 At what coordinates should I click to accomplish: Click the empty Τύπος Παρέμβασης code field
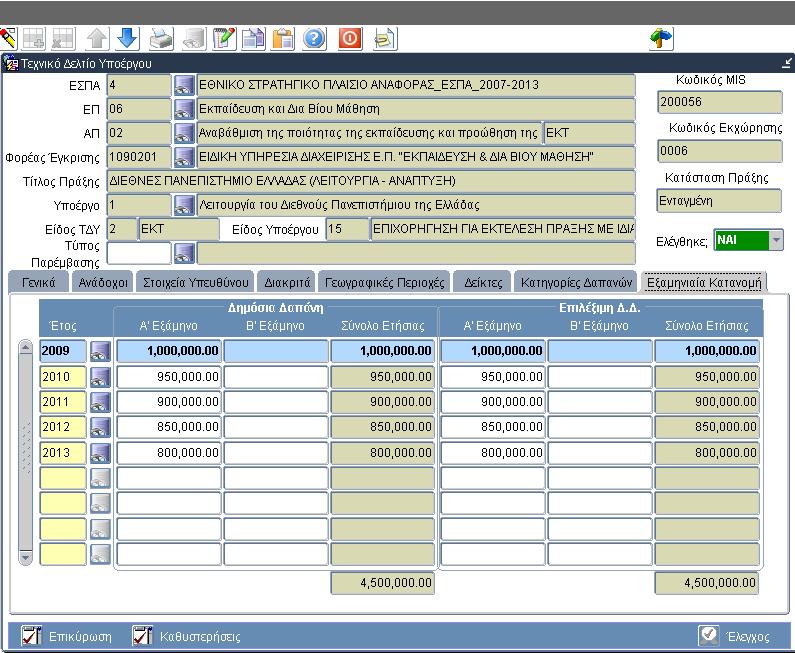(139, 253)
